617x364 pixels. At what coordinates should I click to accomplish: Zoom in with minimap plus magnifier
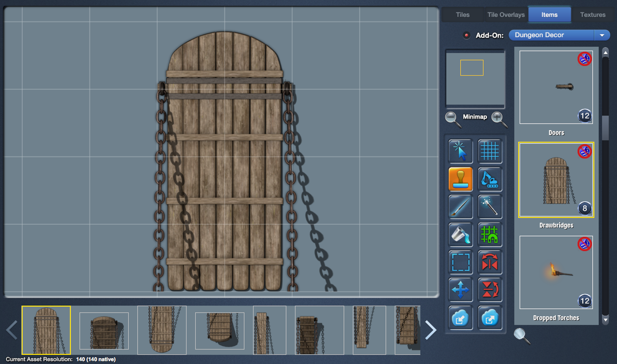[x=499, y=119]
